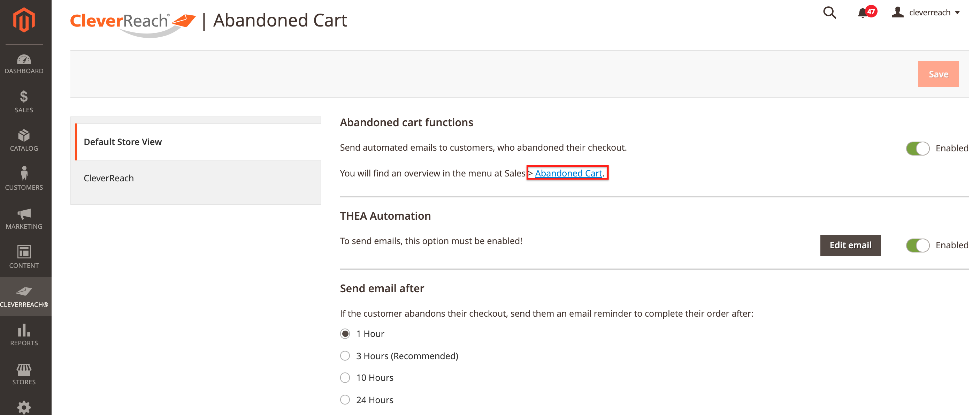Open the Marketing megaphone icon

[x=24, y=219]
